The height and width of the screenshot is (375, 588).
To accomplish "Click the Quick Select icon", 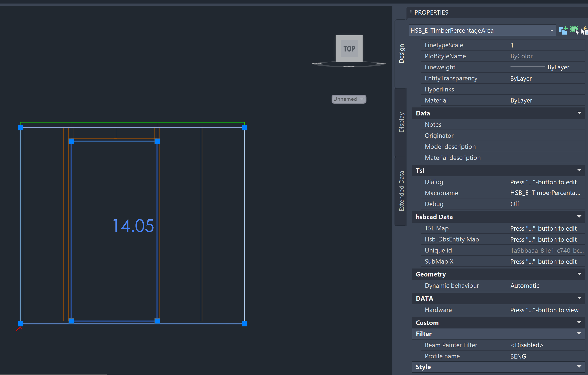I will point(584,31).
